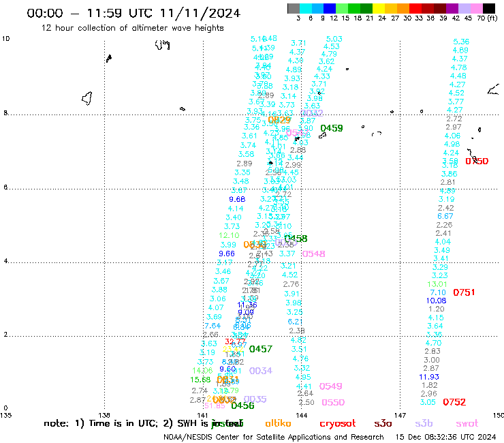Screen dimensions: 504x443
Task: Click the longitude axis label 138
Action: [104, 415]
